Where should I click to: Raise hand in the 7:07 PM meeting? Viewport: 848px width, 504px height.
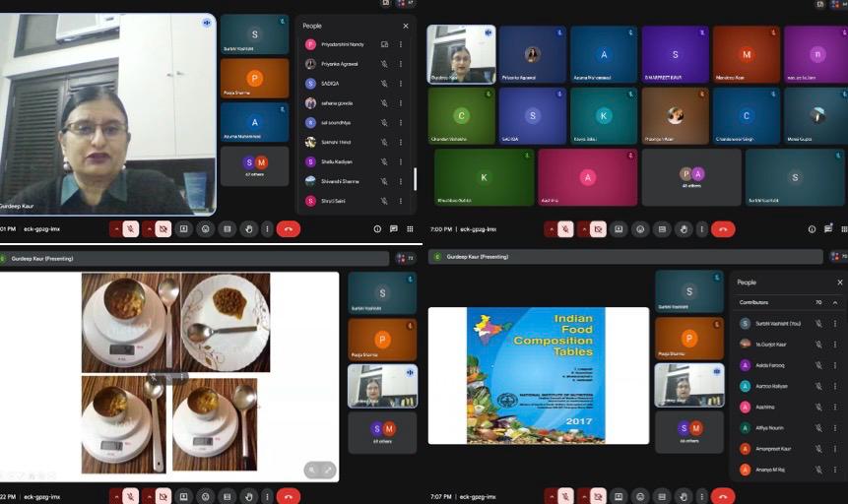pos(682,496)
